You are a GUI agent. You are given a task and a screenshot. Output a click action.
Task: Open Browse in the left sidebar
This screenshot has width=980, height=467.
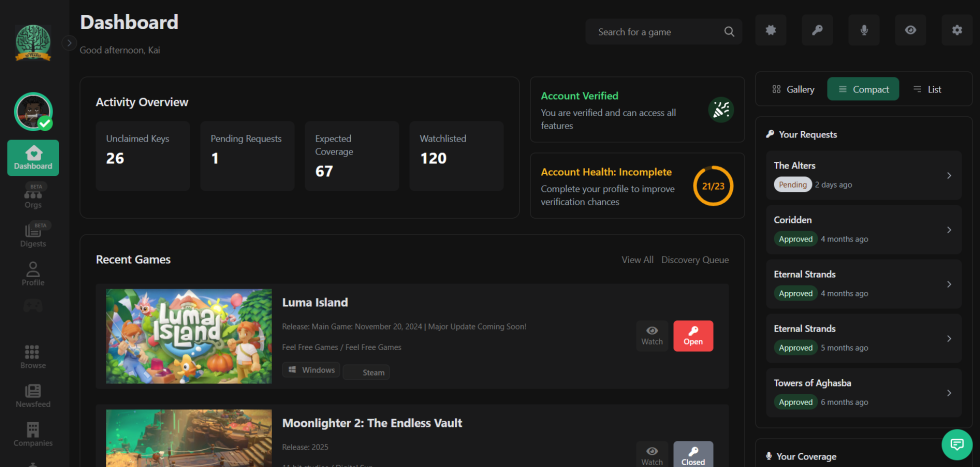33,356
